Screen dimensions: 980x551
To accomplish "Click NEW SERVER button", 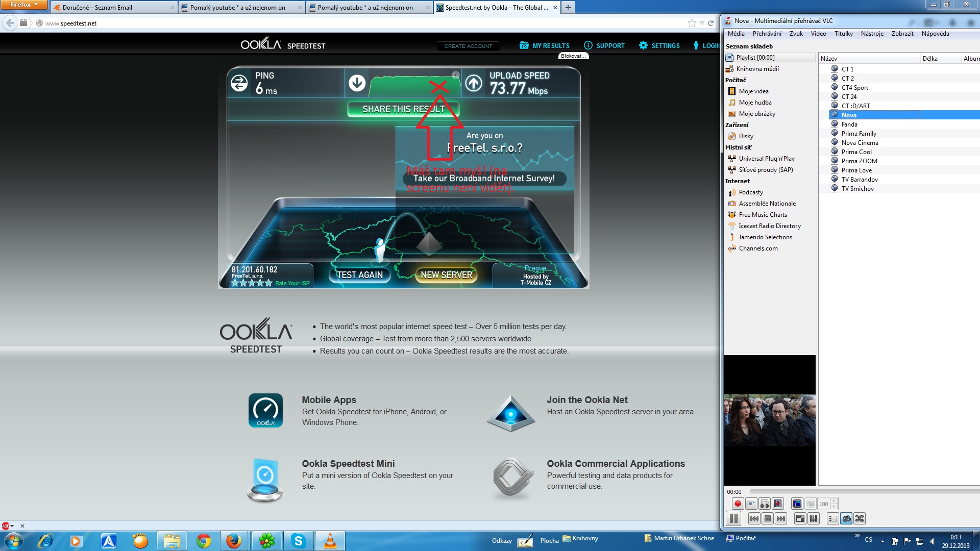I will (446, 275).
